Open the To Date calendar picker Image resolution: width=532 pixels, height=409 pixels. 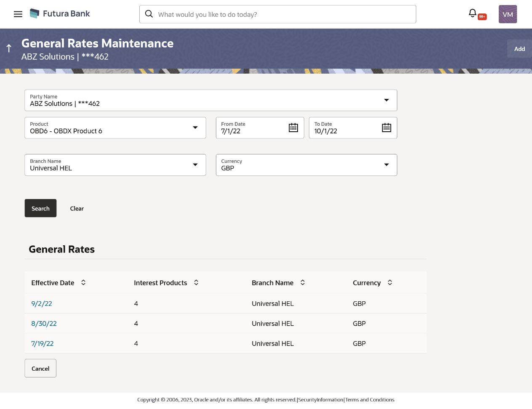(x=386, y=128)
